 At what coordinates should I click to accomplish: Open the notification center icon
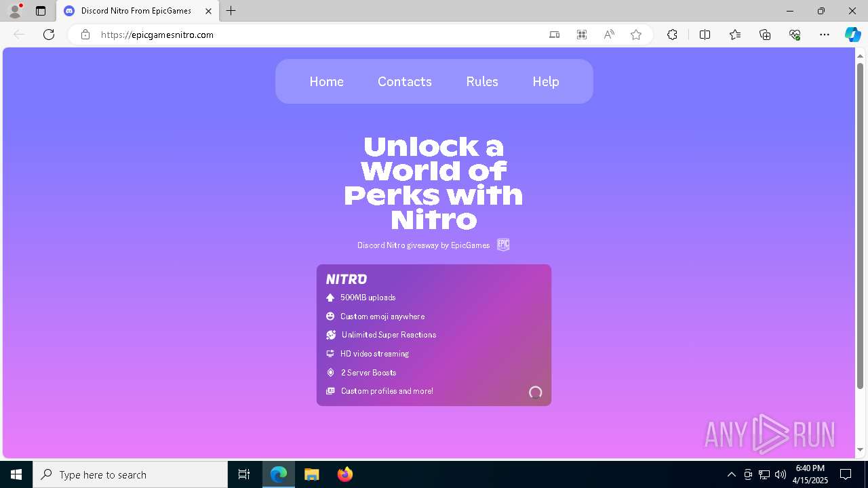pyautogui.click(x=846, y=474)
